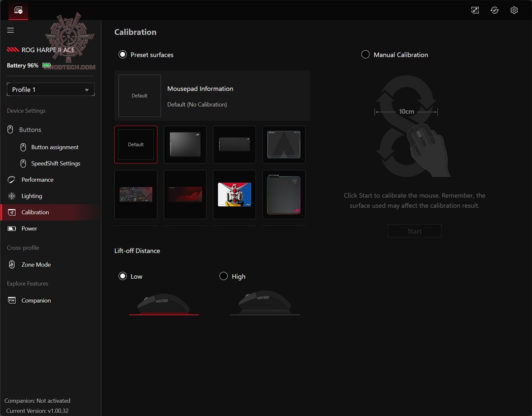
Task: Click Current Version v1.00.32 text
Action: pos(37,411)
